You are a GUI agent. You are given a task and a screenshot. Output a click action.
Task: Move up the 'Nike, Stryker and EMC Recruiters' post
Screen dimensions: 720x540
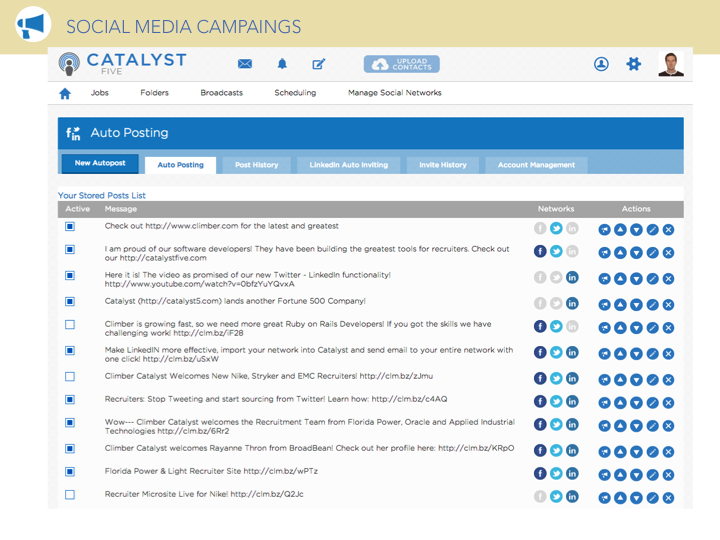click(620, 380)
